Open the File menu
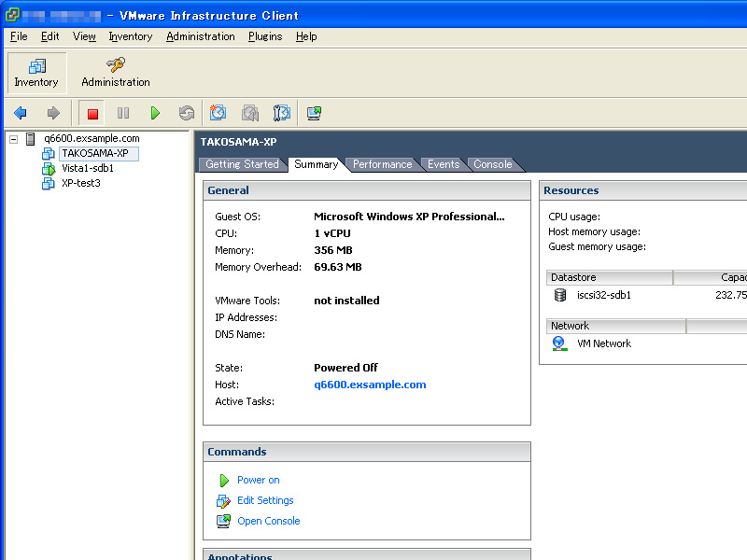Viewport: 747px width, 560px height. coord(19,36)
